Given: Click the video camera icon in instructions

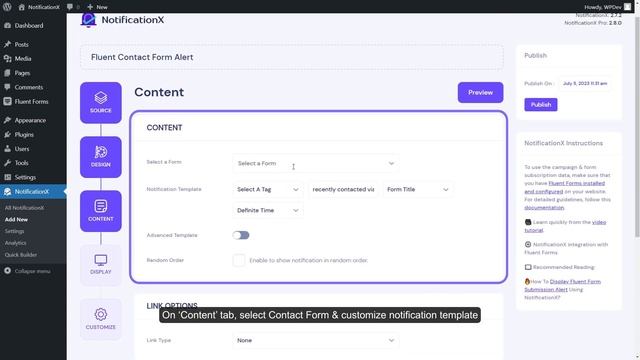Looking at the screenshot, I should (528, 222).
